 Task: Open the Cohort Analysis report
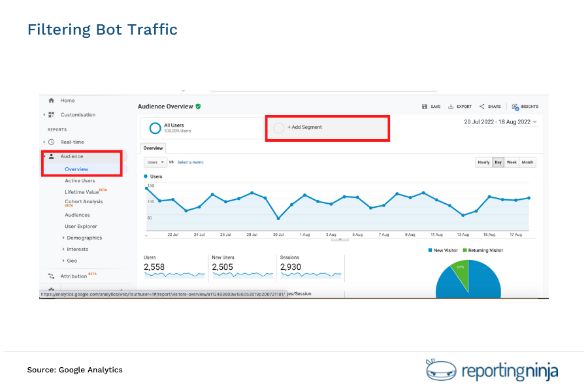[x=84, y=201]
